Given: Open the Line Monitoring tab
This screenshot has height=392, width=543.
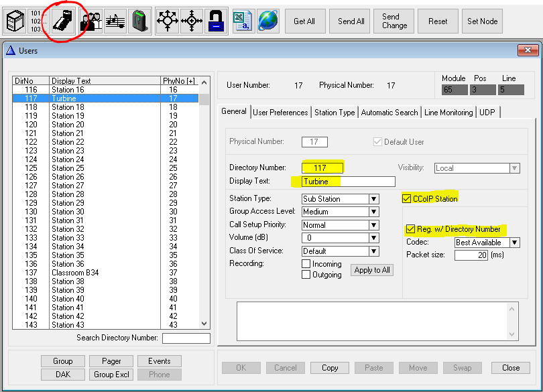Looking at the screenshot, I should point(448,113).
